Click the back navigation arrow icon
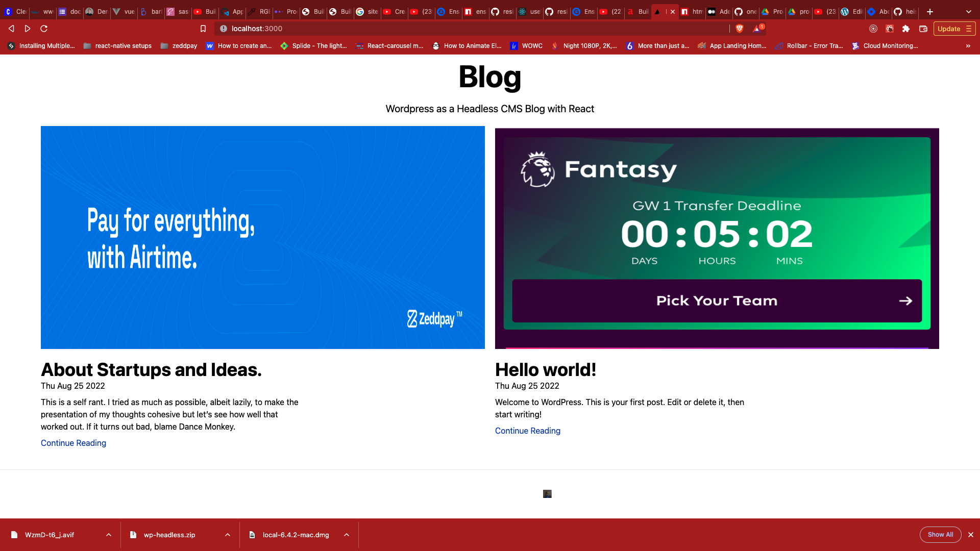 tap(11, 28)
